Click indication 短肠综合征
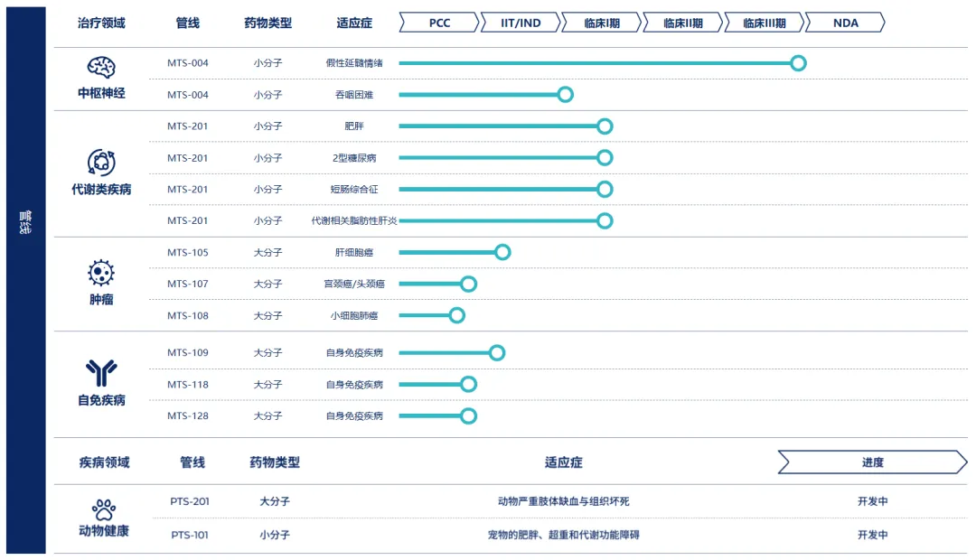Viewport: 976px width, 560px height. click(354, 189)
